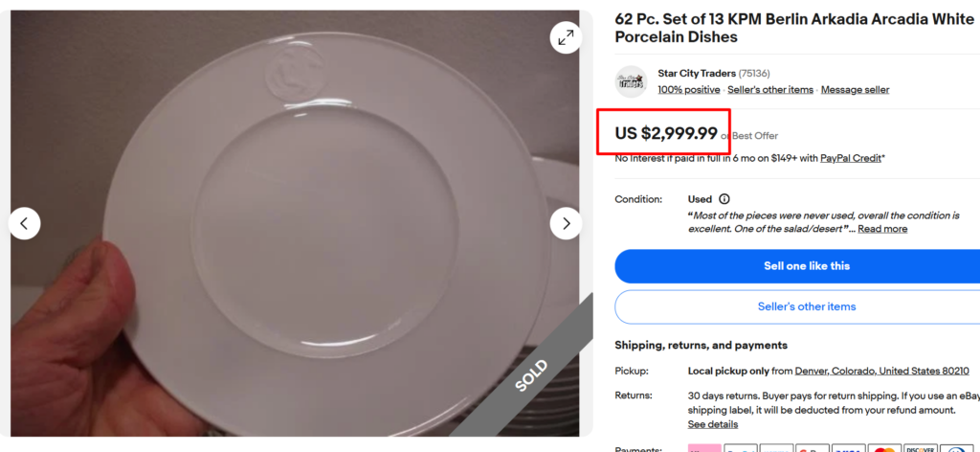The image size is (980, 452).
Task: Click the SOLD ribbon banner on the image
Action: point(532,374)
